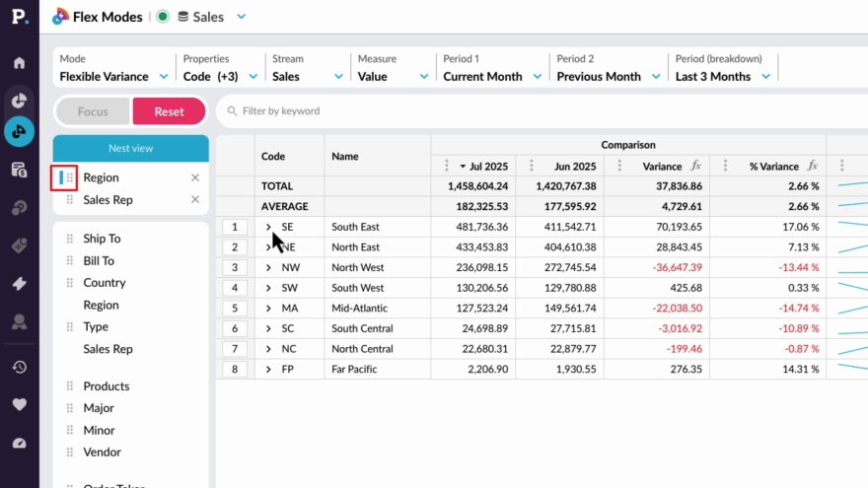Remove Sales Rep from nest view

(x=195, y=200)
